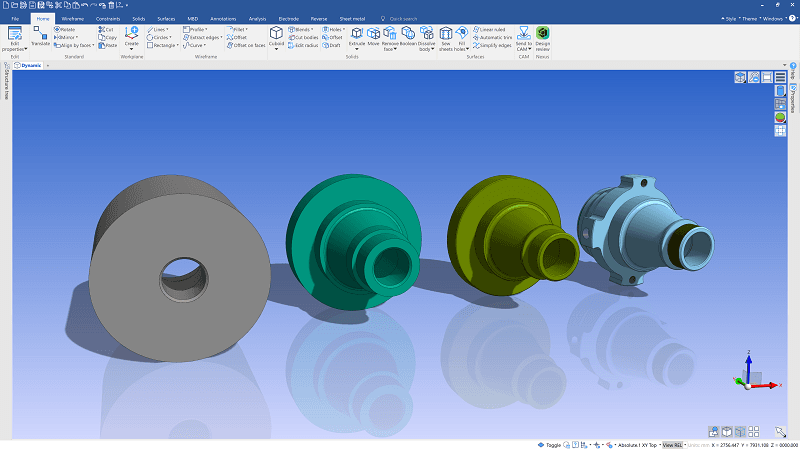Click the Fillet wireframe tool

tap(237, 30)
